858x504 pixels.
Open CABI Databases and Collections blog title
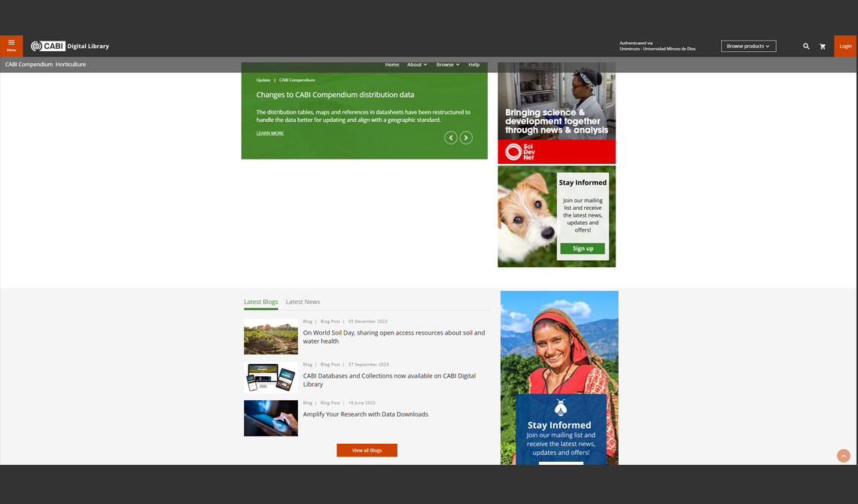click(390, 380)
